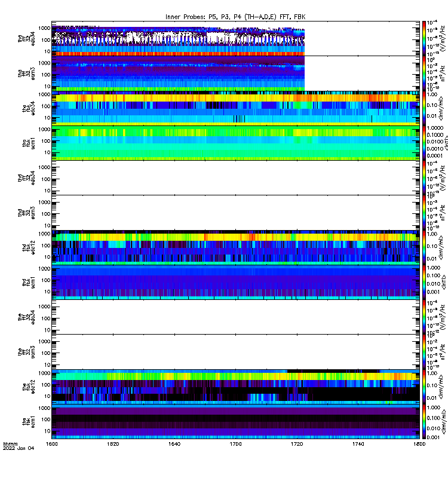Viewport: 448px width, 478px height.
Task: Click the 'the fbk edc12' panel label
Action: [29, 387]
